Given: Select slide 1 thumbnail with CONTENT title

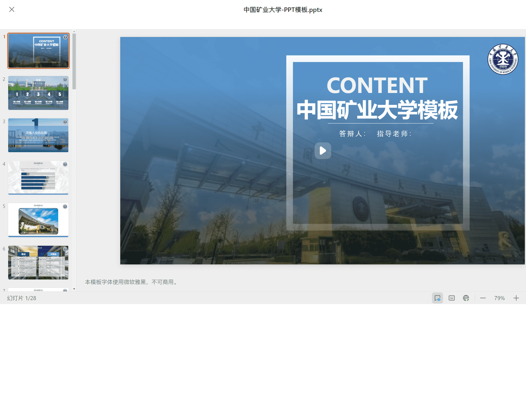Looking at the screenshot, I should tap(38, 51).
